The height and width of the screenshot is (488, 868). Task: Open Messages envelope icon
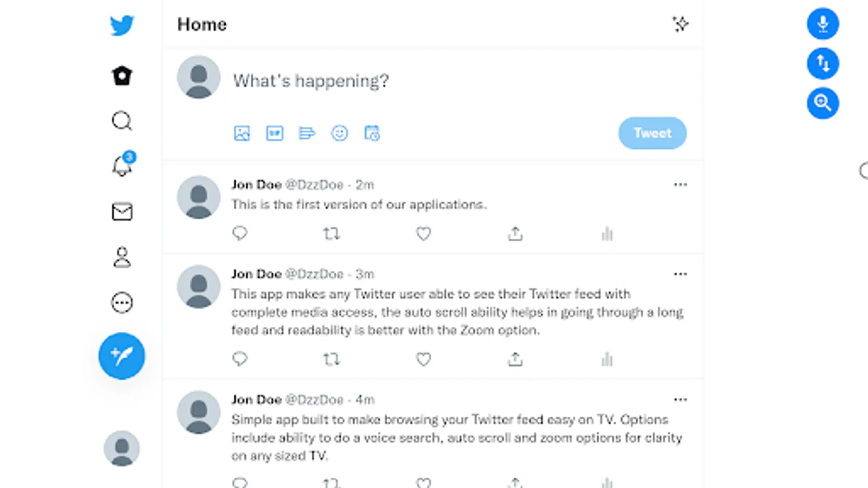[x=122, y=212]
